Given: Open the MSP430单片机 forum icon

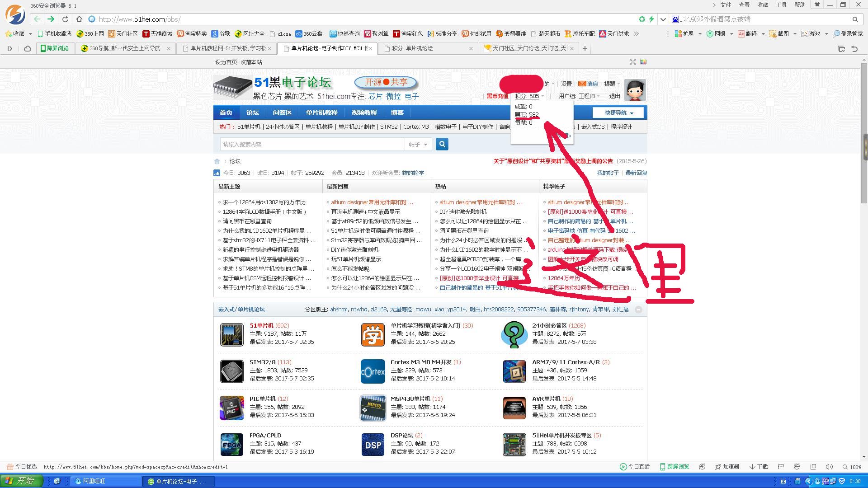Looking at the screenshot, I should (x=373, y=408).
